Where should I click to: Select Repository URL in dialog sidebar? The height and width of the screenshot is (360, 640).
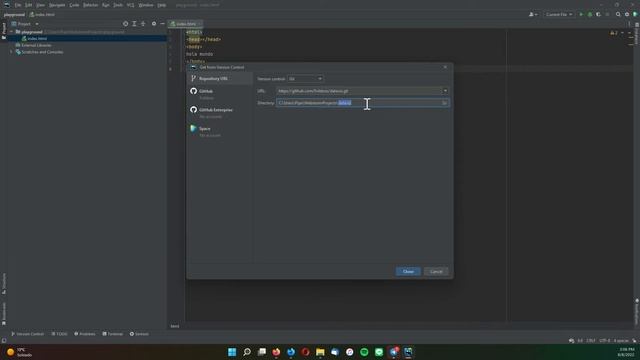click(x=220, y=78)
